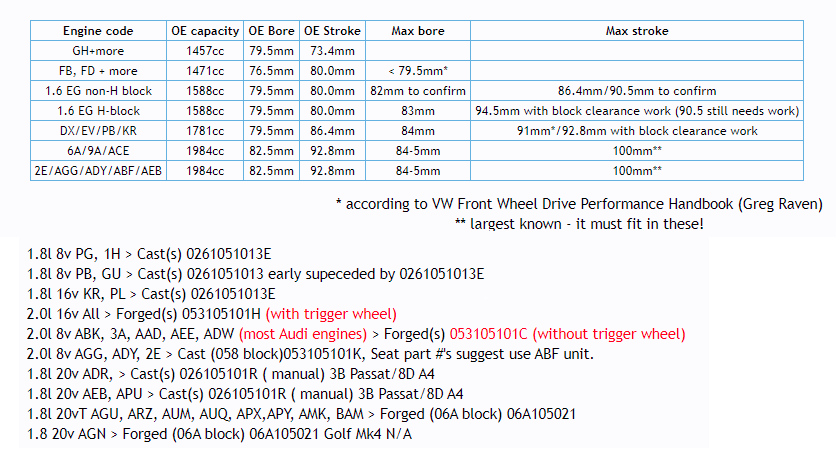Click '91mm*/92.8mm with block clearance work' cell
This screenshot has width=837, height=451.
point(637,131)
